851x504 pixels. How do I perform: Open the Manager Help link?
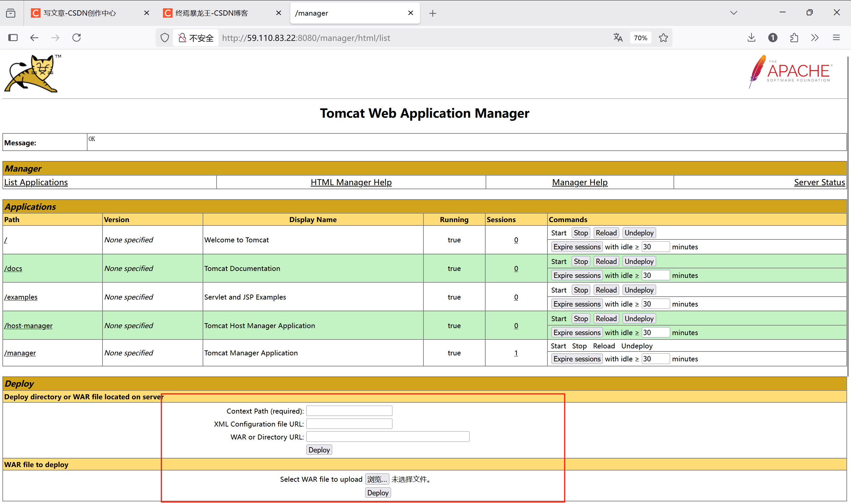point(580,183)
